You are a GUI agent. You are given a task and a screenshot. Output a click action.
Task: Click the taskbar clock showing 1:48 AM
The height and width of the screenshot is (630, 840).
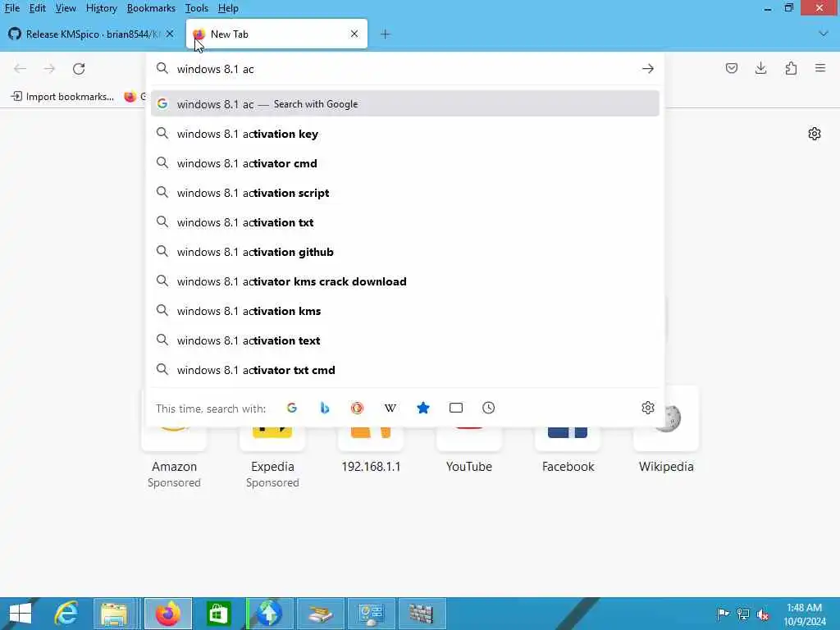(805, 614)
